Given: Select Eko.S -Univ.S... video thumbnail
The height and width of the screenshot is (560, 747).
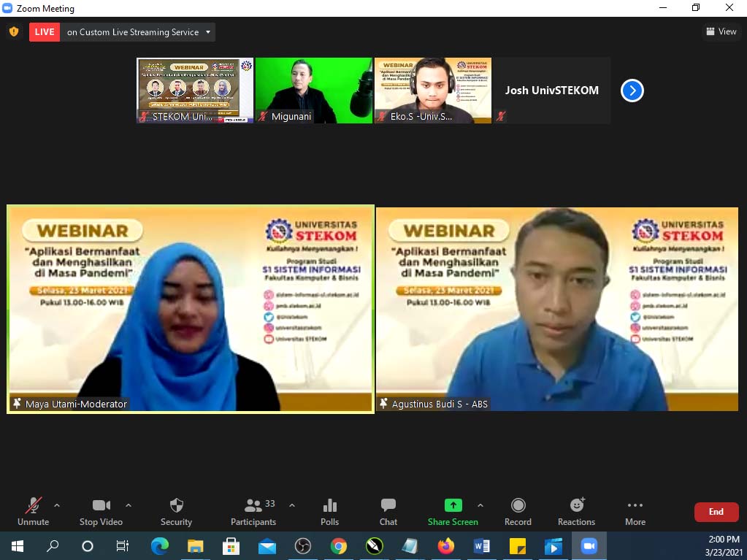Looking at the screenshot, I should point(433,91).
